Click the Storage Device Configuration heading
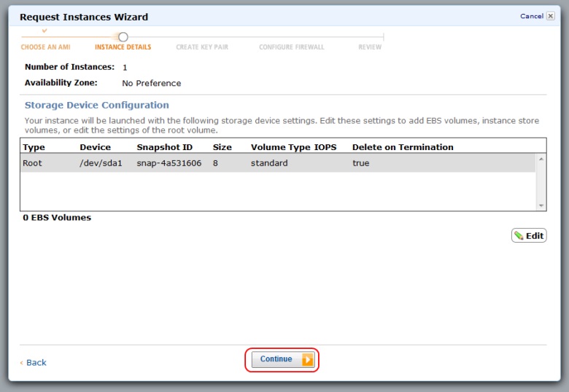The image size is (569, 392). [x=97, y=105]
